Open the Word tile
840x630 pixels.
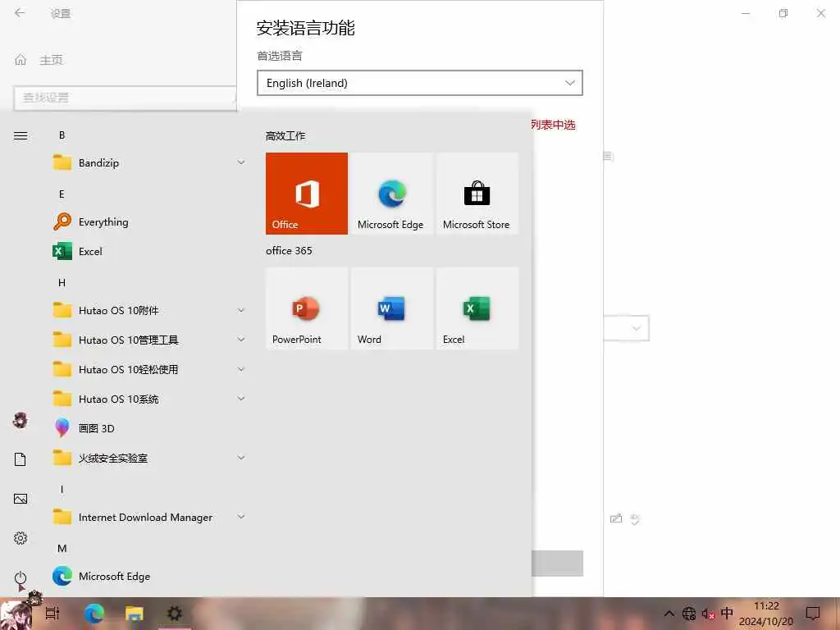click(391, 308)
